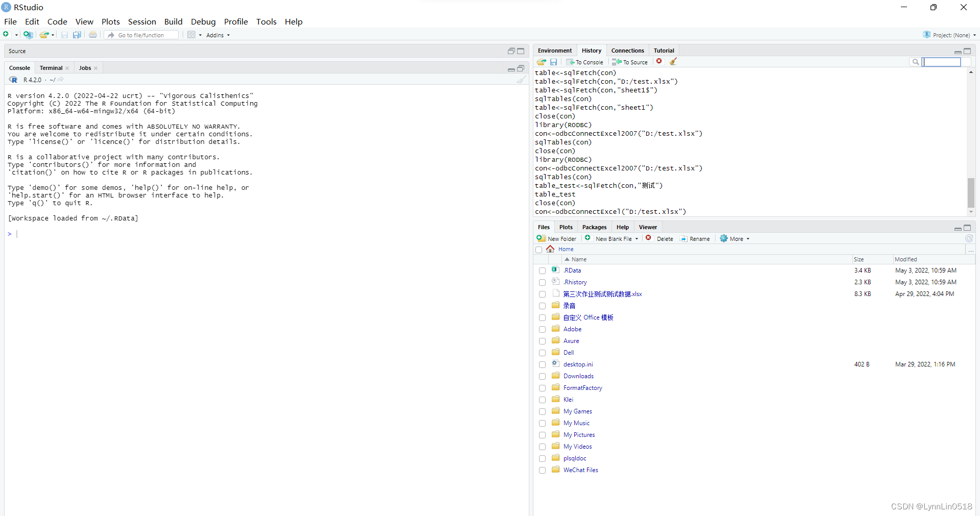980x516 pixels.
Task: Check the .RData file checkbox
Action: point(542,271)
